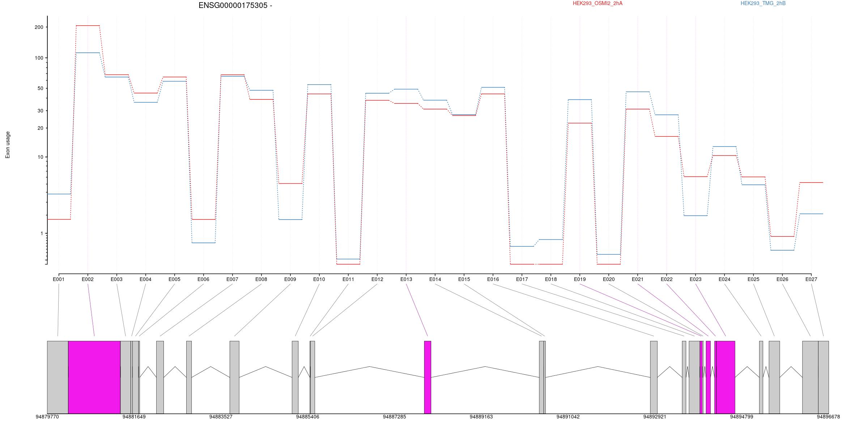Click the 200 y-axis tick label

pos(39,27)
